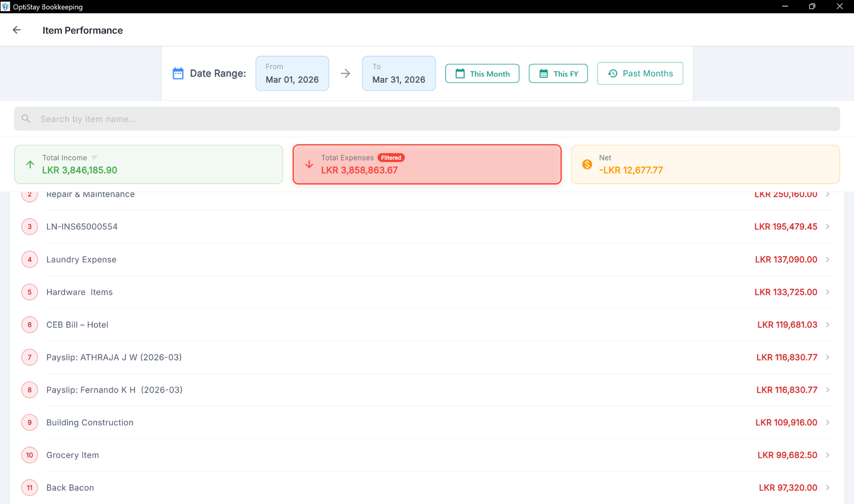The width and height of the screenshot is (854, 504).
Task: Click amount LKR 137,090.00
Action: [786, 259]
